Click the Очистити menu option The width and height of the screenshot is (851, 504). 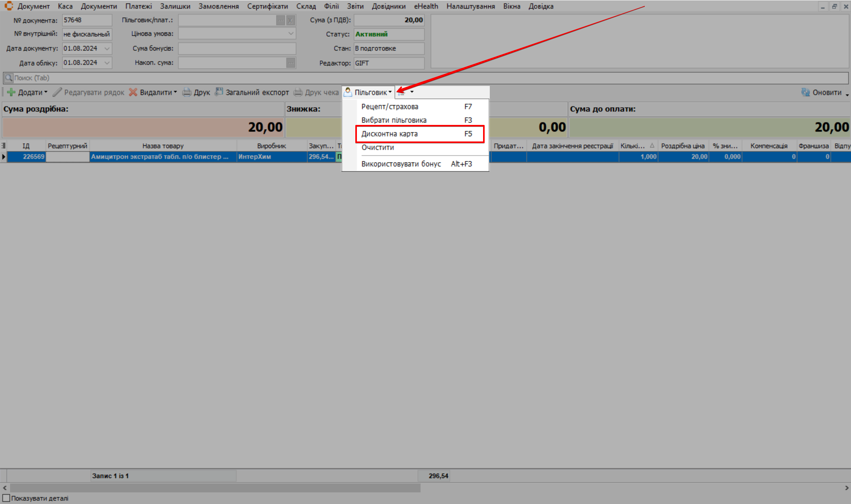tap(377, 147)
